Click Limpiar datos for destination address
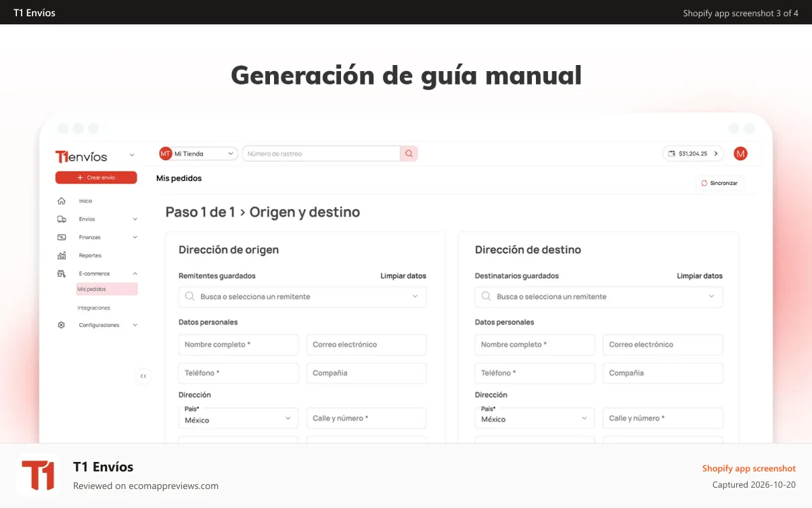Viewport: 812px width, 508px height. coord(700,276)
